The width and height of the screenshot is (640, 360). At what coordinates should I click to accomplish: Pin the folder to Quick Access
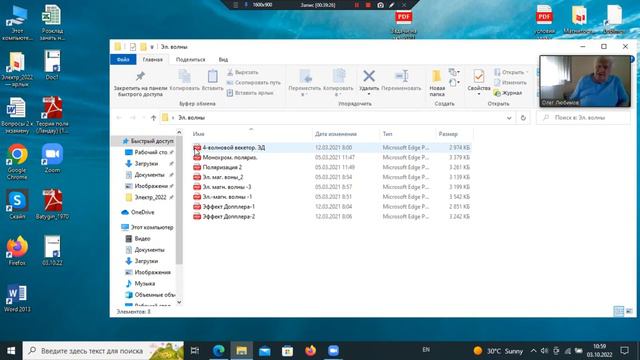pyautogui.click(x=140, y=84)
